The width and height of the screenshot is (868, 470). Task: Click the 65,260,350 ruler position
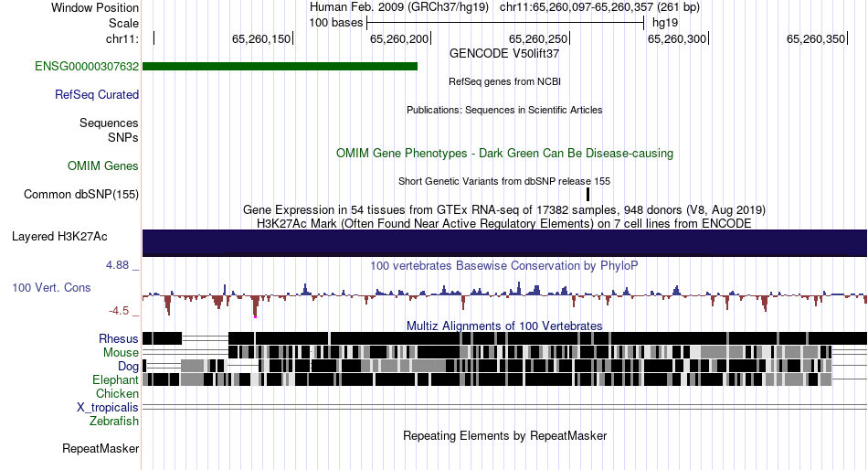[816, 38]
